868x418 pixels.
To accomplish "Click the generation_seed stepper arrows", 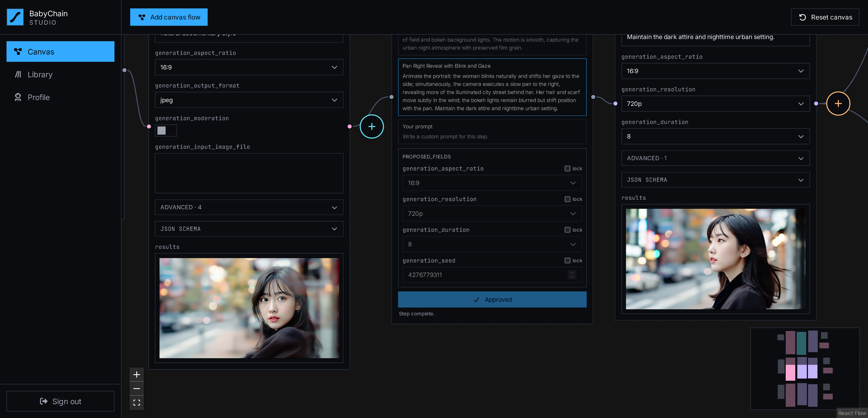I will click(572, 275).
